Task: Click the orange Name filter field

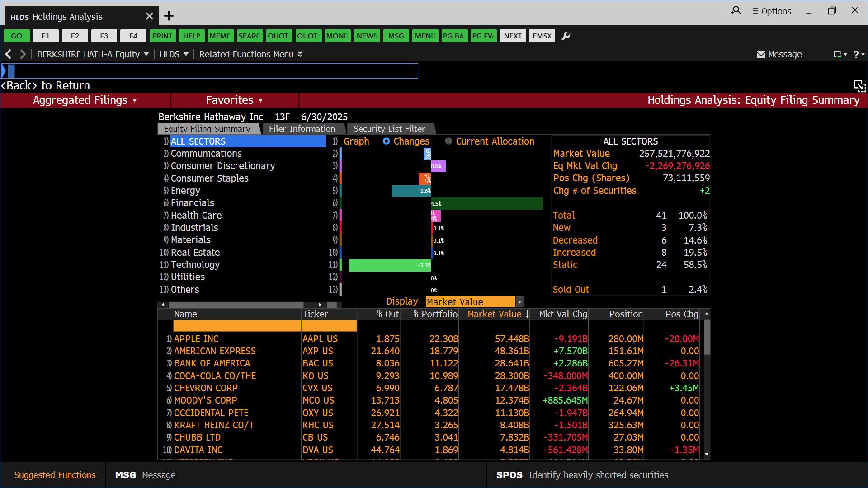Action: [x=237, y=326]
